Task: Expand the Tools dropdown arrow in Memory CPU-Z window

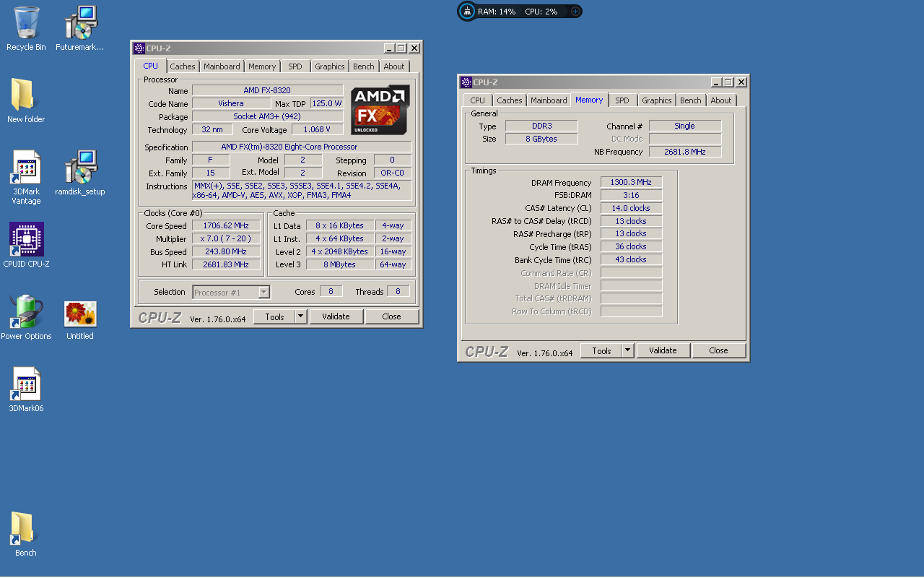Action: (628, 350)
